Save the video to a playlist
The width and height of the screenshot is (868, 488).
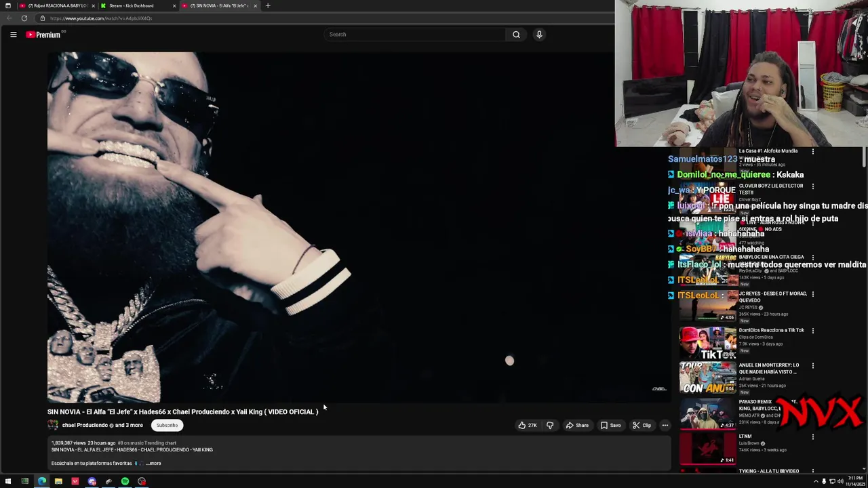[610, 426]
